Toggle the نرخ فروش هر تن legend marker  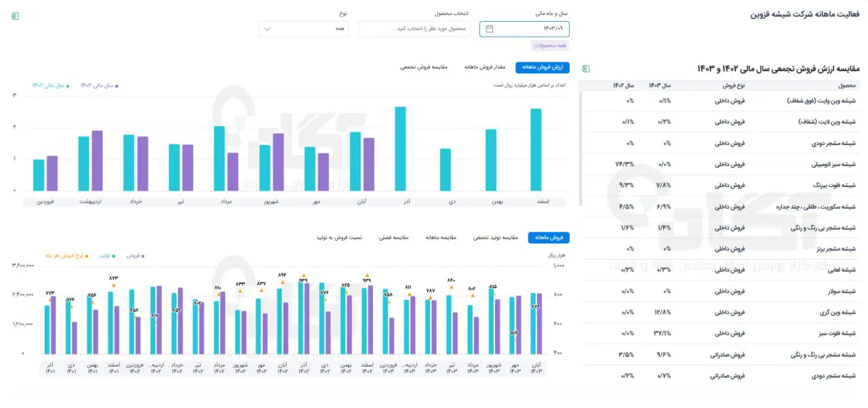coord(66,256)
